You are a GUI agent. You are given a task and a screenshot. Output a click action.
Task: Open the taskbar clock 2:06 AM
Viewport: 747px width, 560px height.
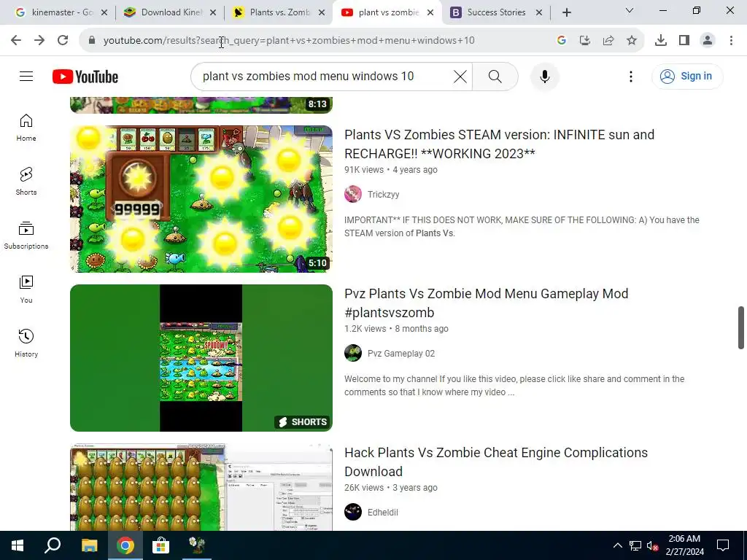point(684,545)
